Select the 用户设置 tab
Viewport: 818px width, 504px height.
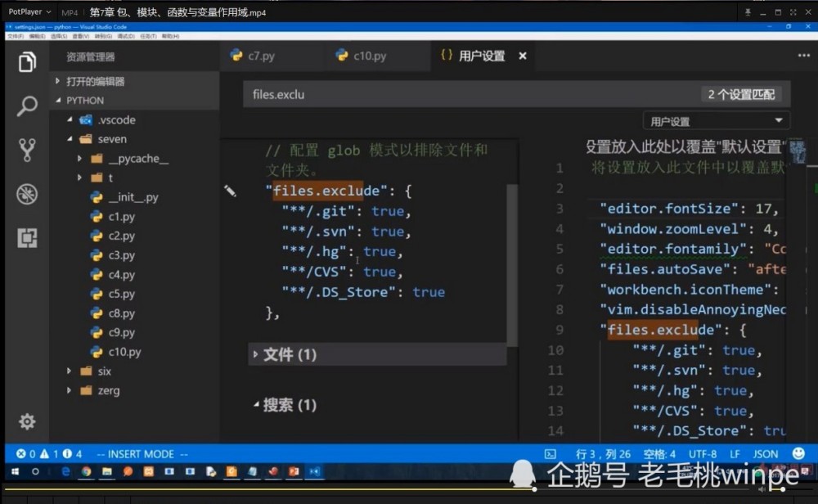[482, 56]
